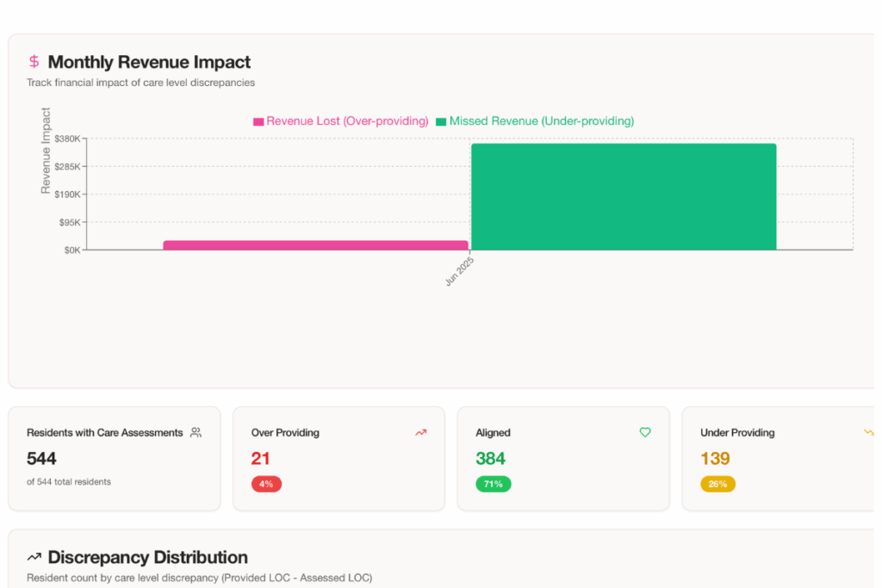Select the pink Revenue Lost bar
Viewport: 882px width, 588px height.
315,245
